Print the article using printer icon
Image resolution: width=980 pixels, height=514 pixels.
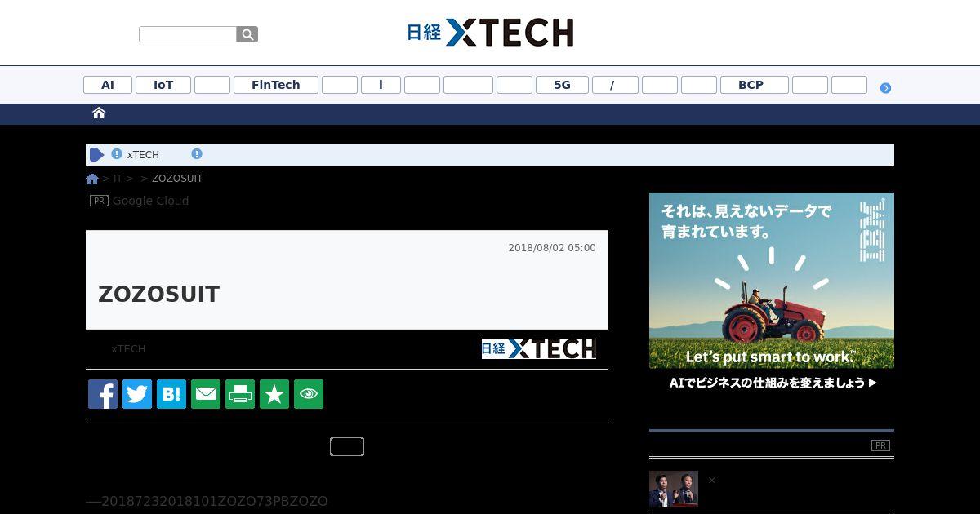point(240,394)
